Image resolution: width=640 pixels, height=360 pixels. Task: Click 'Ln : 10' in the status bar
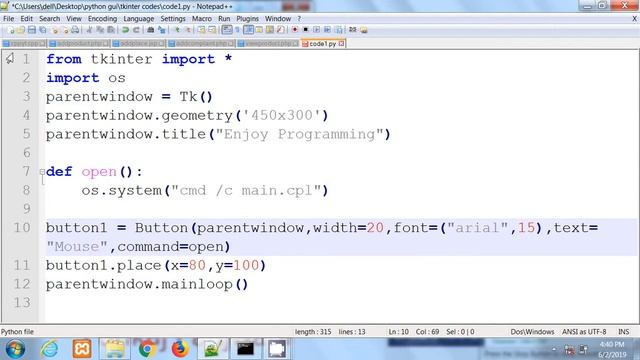pos(398,332)
